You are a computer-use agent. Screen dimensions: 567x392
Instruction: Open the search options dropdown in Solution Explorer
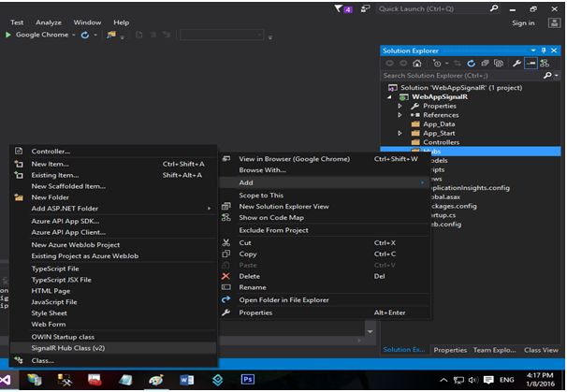[557, 76]
